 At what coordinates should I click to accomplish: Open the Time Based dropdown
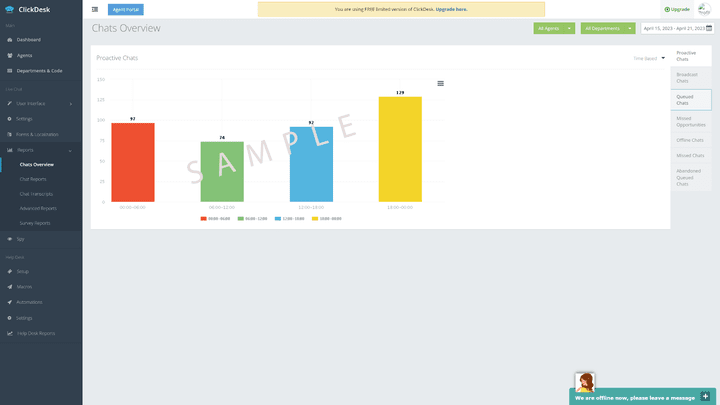(649, 58)
